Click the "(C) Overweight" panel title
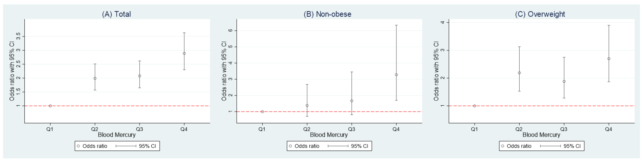This screenshot has height=162, width=644. 540,14
